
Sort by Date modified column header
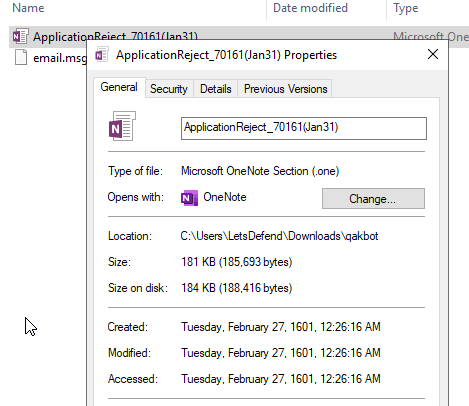tap(310, 8)
